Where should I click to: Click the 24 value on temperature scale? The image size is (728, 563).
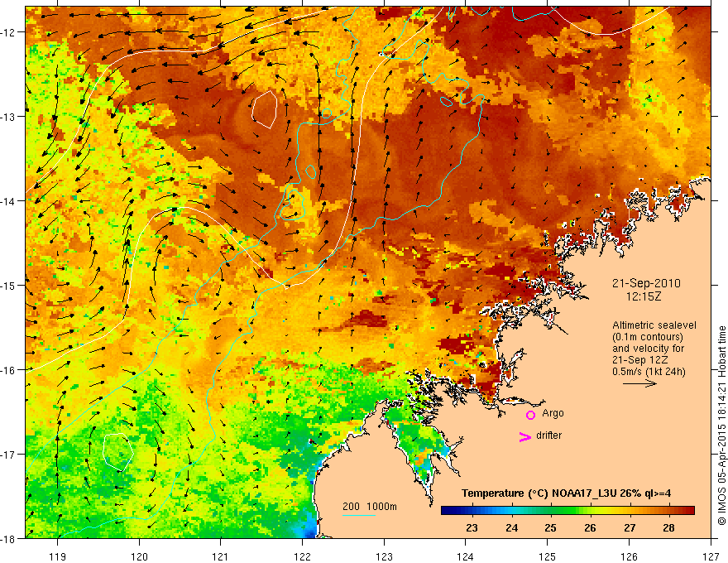click(x=511, y=527)
